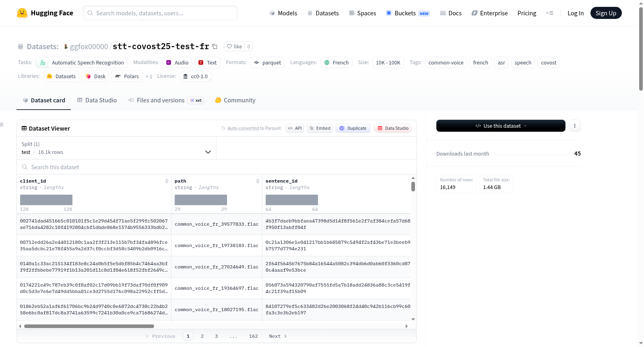Open the Pricing page link

[527, 13]
